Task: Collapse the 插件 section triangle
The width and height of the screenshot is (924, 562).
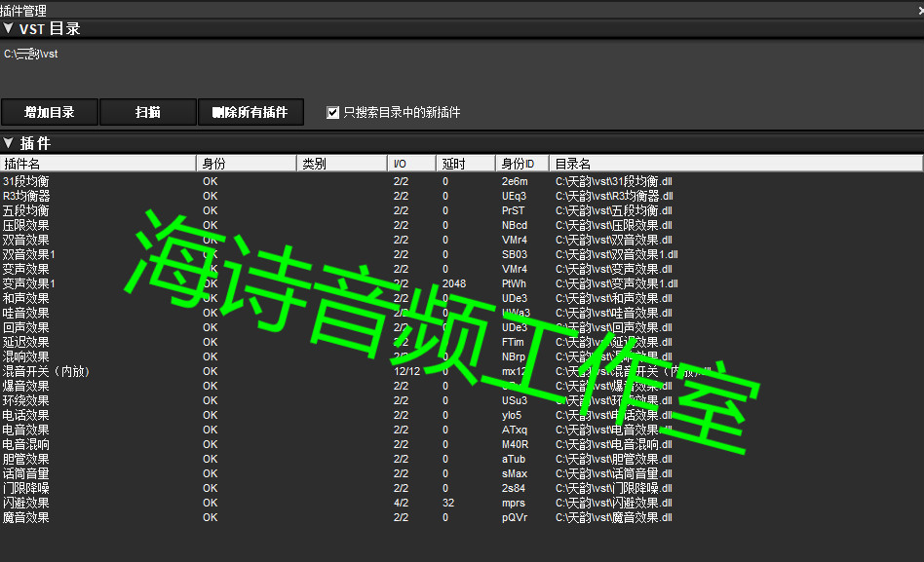Action: 8,142
